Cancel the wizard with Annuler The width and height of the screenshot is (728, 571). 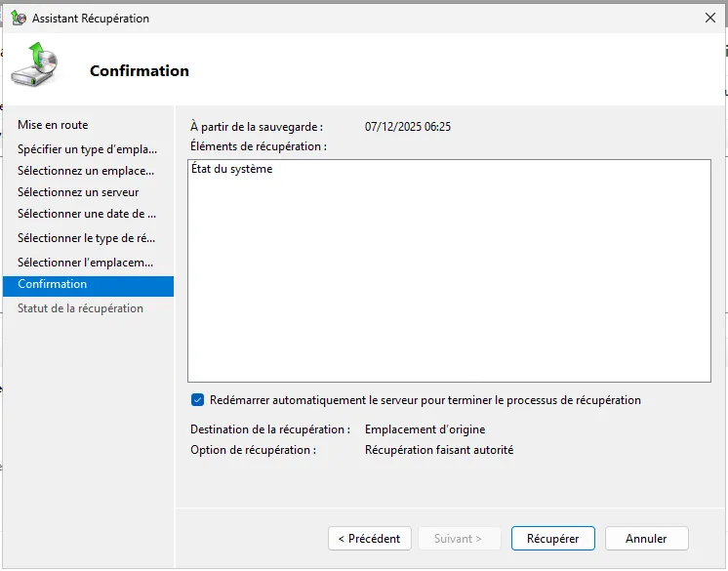click(646, 538)
